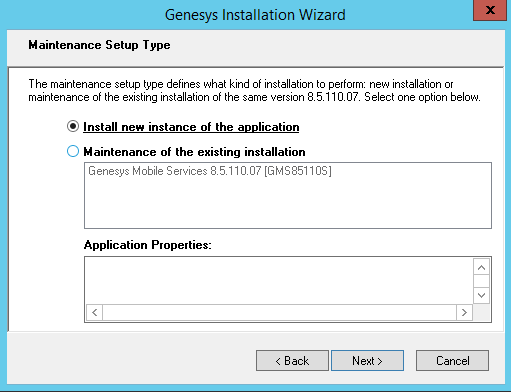Select Genesys Mobile Services 8.5.110.07 list entry
The width and height of the screenshot is (511, 392).
pyautogui.click(x=210, y=171)
